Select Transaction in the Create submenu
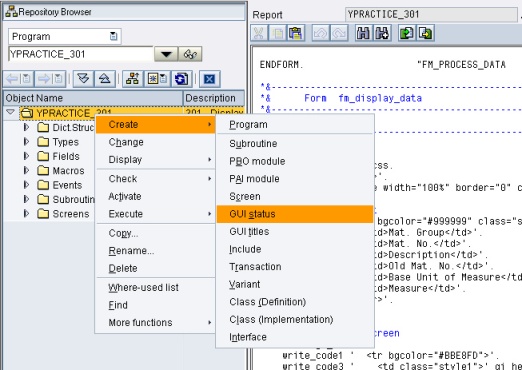 tap(295, 267)
